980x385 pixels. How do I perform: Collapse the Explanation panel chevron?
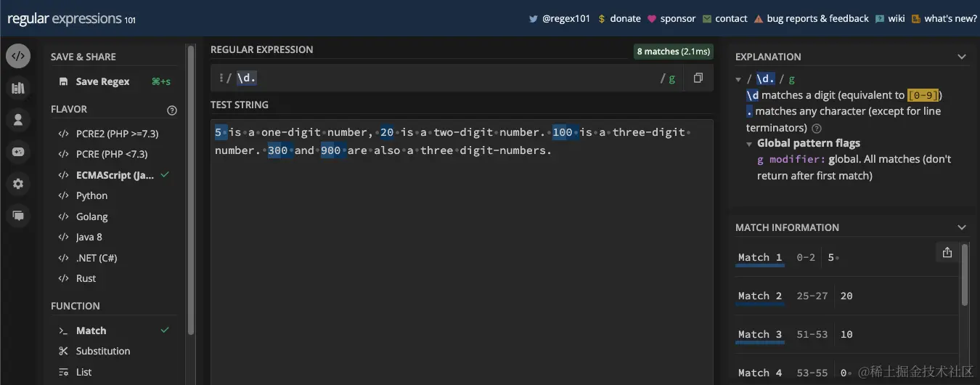[x=962, y=57]
